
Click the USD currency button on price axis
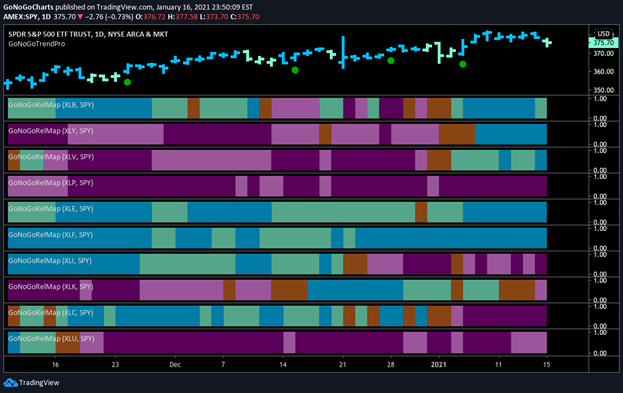tap(604, 34)
